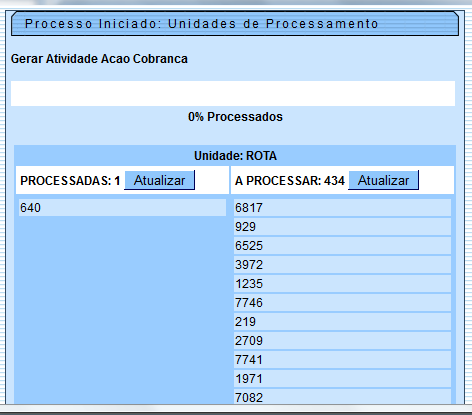Select processed route 640
Screen dimensions: 472x415
point(122,208)
